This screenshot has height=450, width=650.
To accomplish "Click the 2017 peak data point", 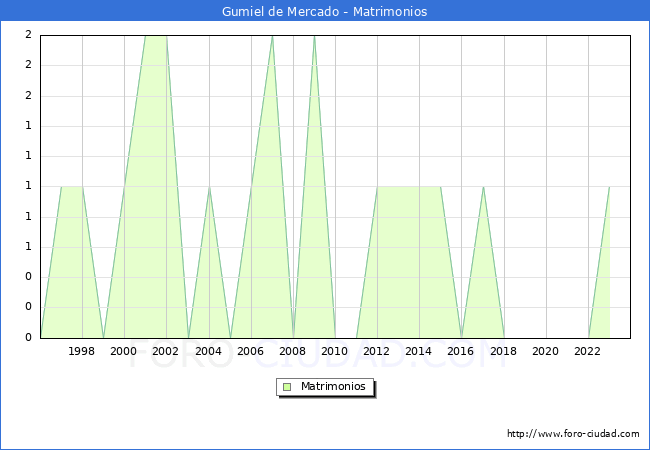I will (483, 187).
